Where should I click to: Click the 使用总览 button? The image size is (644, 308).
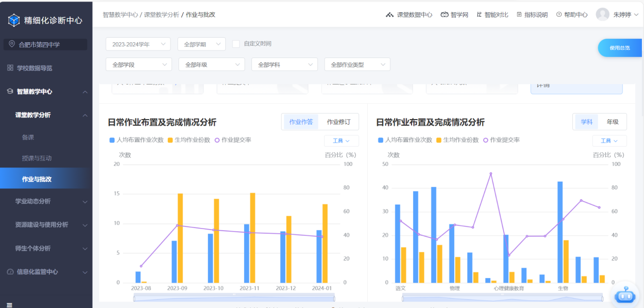620,48
